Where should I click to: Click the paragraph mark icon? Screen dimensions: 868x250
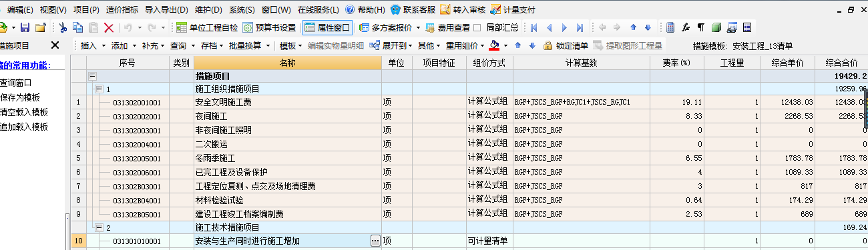pos(700,27)
